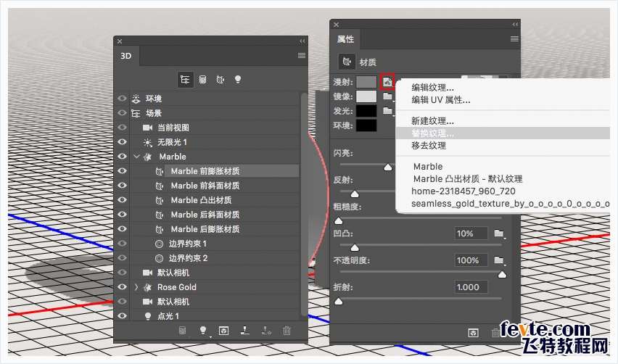The width and height of the screenshot is (618, 364).
Task: Click the 凹凸 texture folder icon
Action: coord(499,233)
